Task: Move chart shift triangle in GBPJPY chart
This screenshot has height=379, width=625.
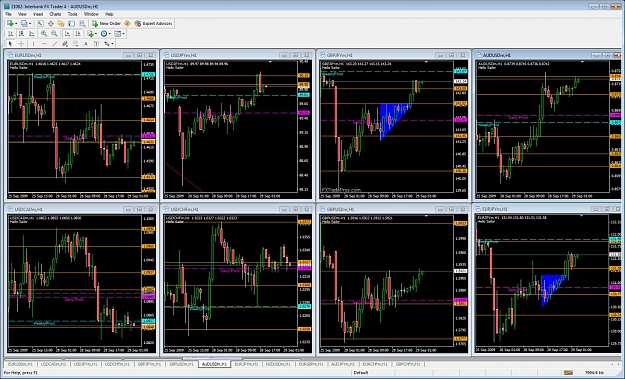Action: pyautogui.click(x=426, y=62)
